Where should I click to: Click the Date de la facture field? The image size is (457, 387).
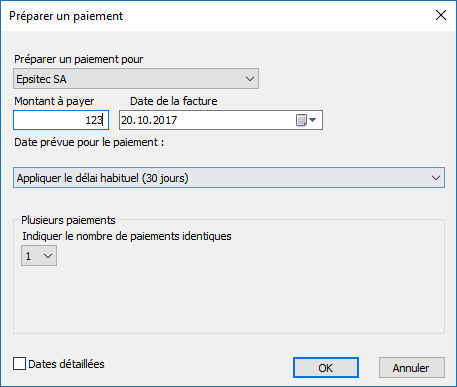(x=221, y=120)
